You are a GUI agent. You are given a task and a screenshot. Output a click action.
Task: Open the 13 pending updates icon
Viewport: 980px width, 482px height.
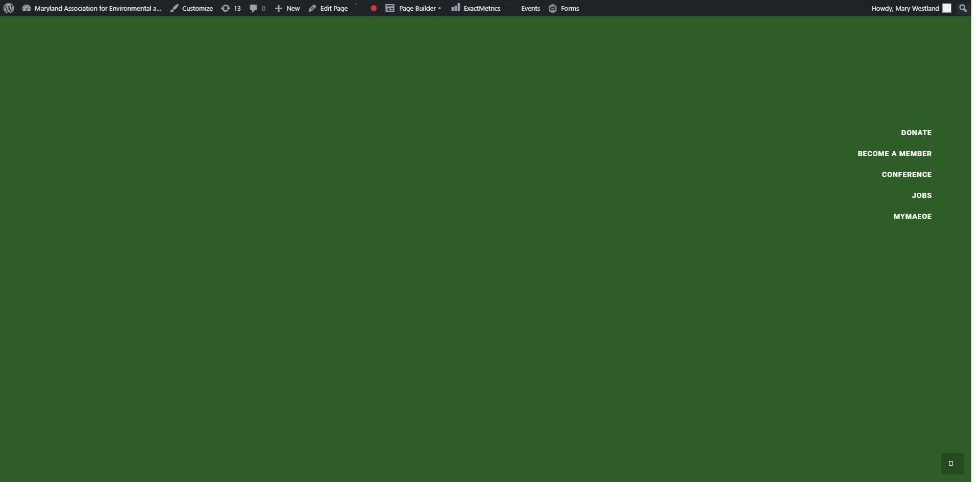pyautogui.click(x=231, y=8)
